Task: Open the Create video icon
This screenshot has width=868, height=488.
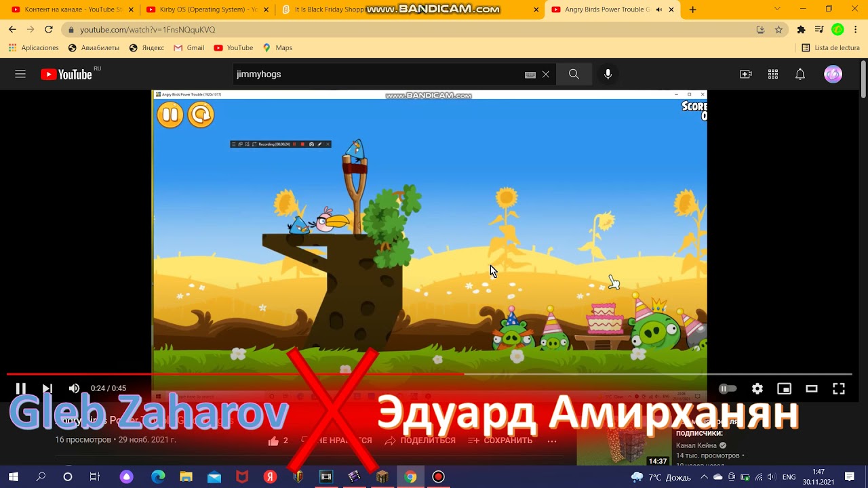Action: (746, 75)
